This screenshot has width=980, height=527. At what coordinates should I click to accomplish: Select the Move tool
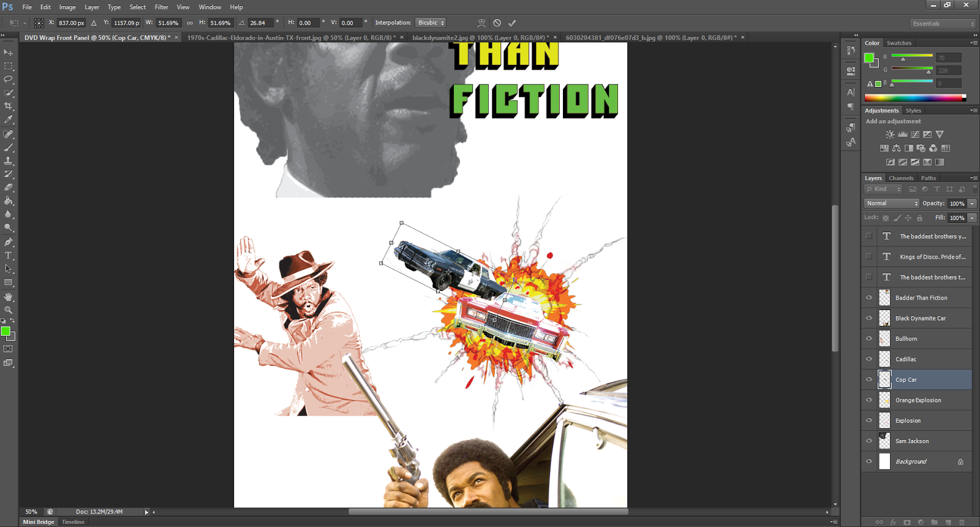9,53
